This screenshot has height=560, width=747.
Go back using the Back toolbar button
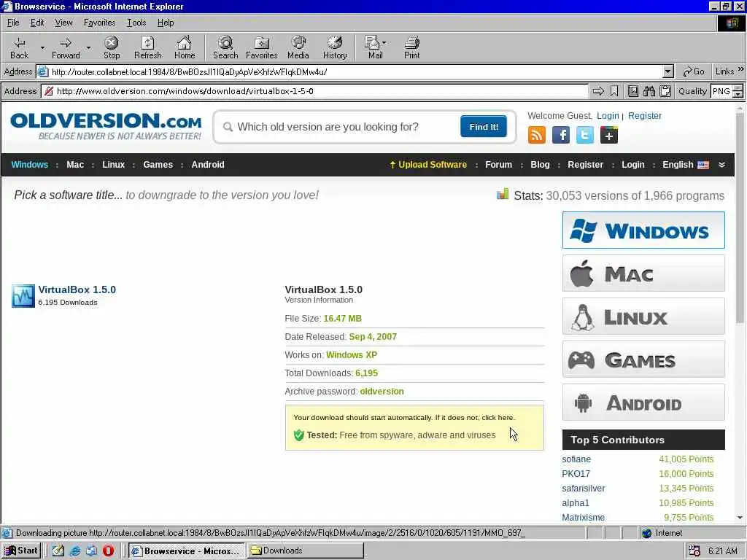(x=19, y=47)
